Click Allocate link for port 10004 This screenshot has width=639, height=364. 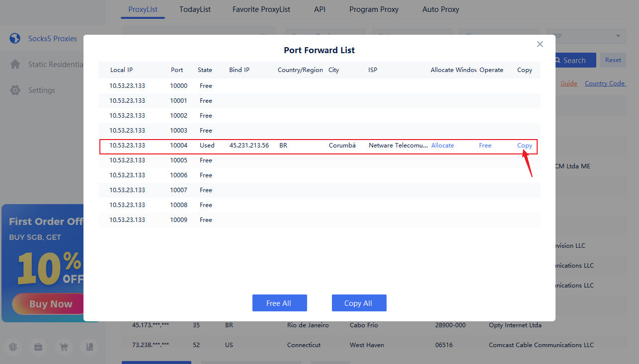click(x=442, y=146)
